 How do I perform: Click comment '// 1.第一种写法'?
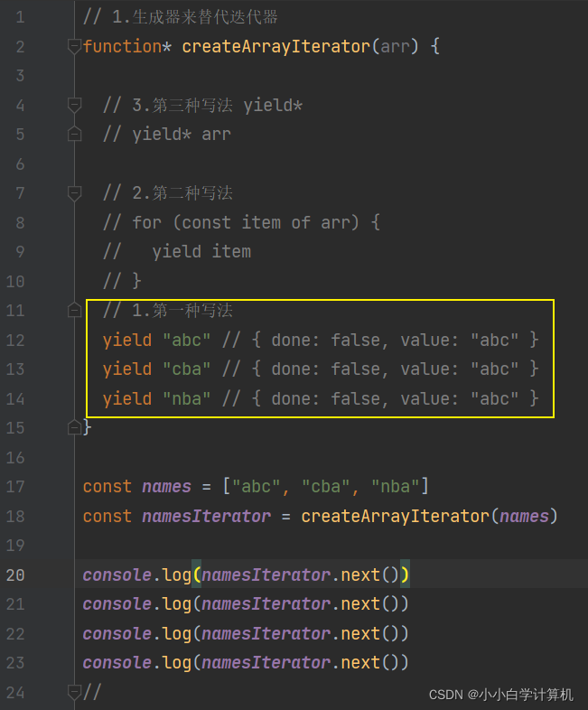click(168, 310)
